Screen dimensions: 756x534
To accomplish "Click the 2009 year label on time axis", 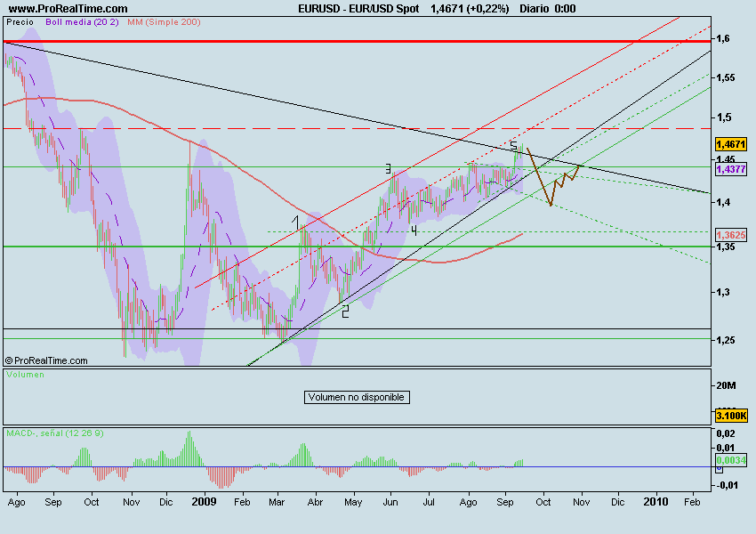I will [204, 502].
